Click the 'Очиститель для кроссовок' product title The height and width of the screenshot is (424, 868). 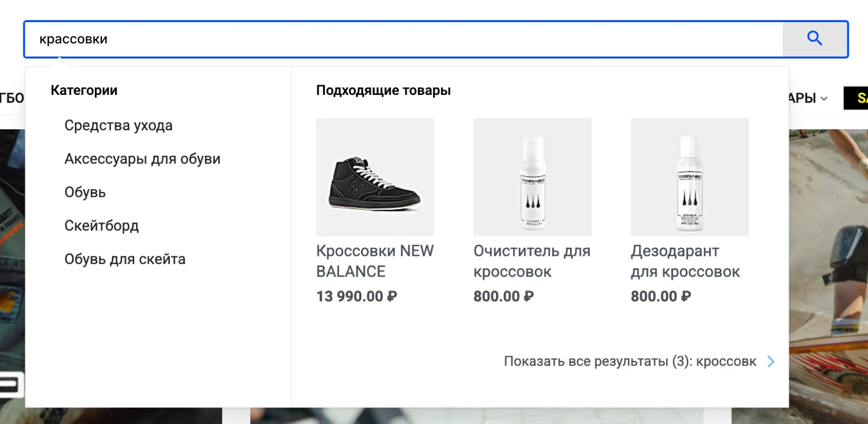pos(532,261)
